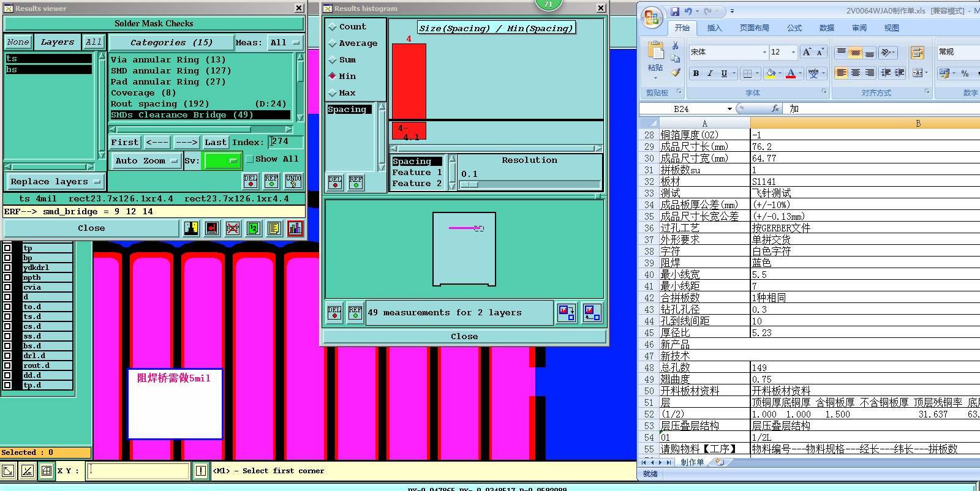Select the Average radio option
This screenshot has height=491, width=980.
click(333, 43)
